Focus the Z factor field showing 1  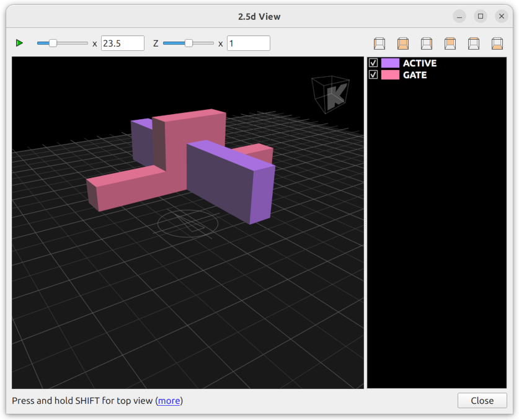248,43
